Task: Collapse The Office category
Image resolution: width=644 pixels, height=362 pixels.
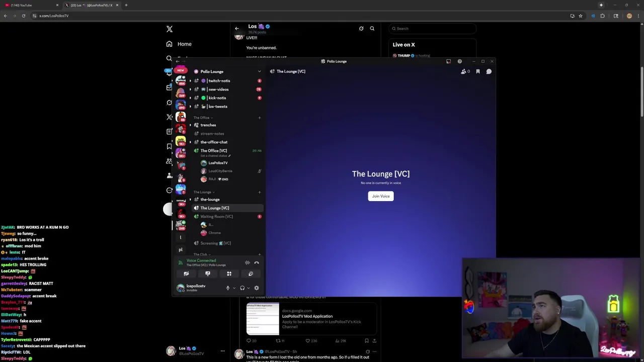Action: tap(203, 118)
